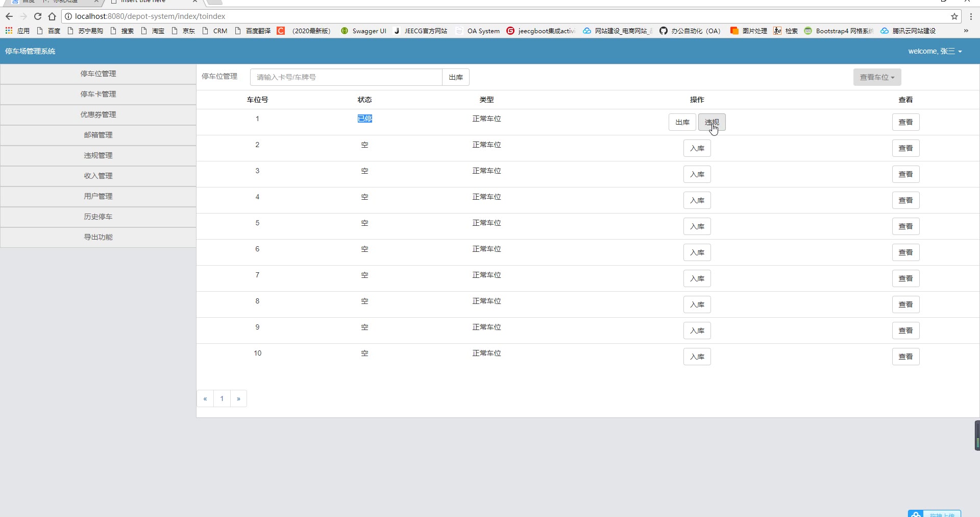Focus the card/plate number input field

(346, 77)
